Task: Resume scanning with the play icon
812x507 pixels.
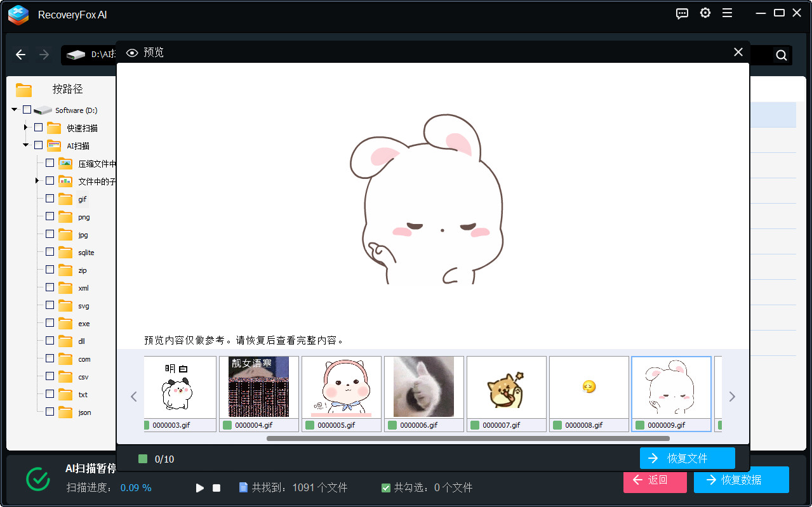Action: [x=199, y=487]
